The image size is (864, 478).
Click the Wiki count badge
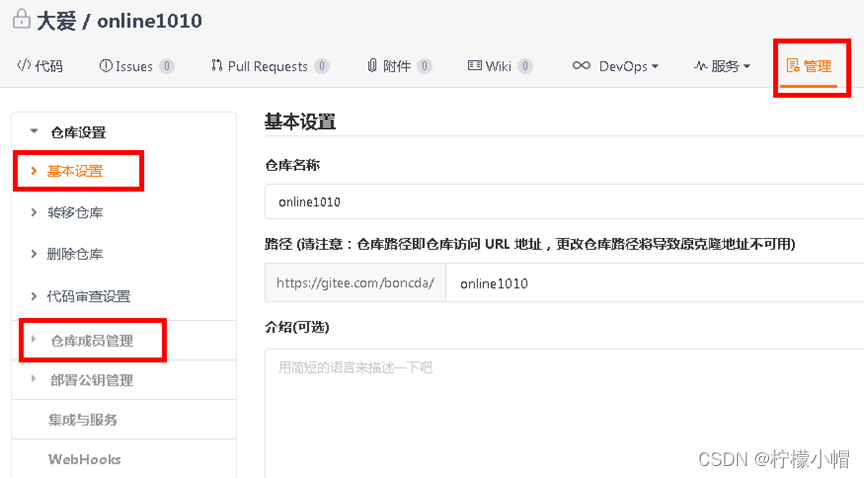525,66
